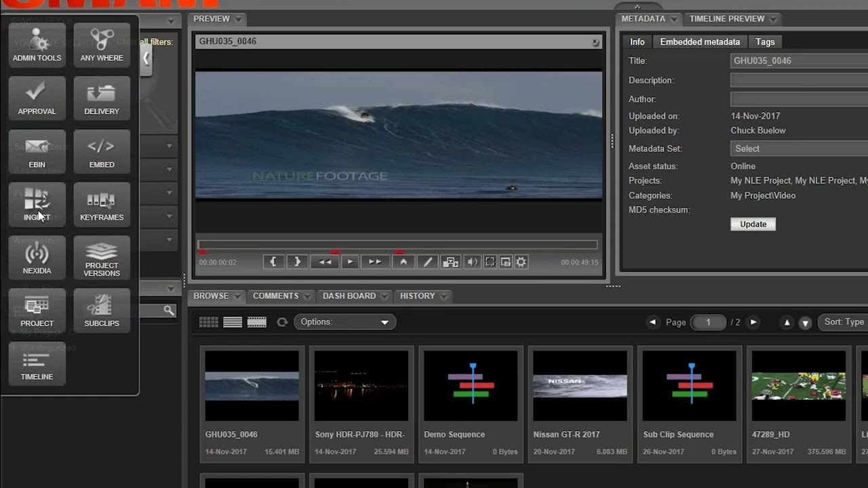Viewport: 868px width, 488px height.
Task: Open the Project Versions module
Action: tap(102, 258)
